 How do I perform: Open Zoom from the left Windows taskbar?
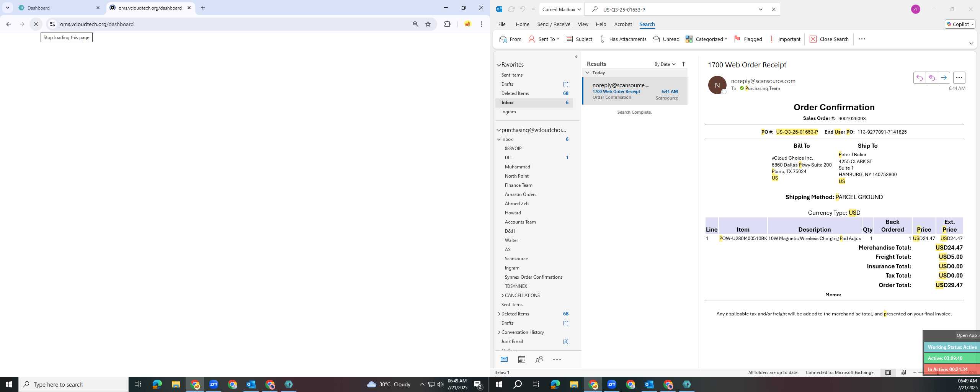click(x=214, y=384)
